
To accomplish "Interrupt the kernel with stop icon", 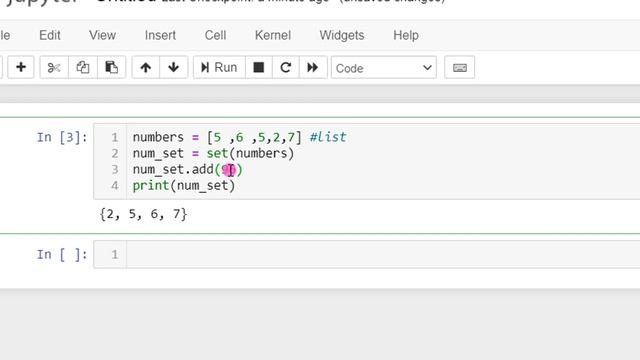I will coord(259,67).
